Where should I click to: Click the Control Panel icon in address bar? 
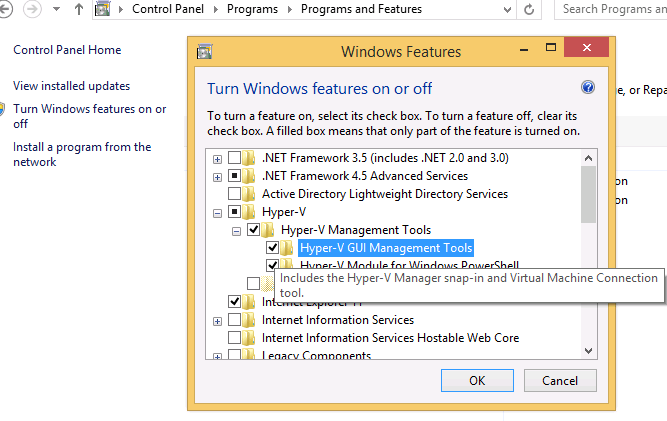[x=102, y=9]
